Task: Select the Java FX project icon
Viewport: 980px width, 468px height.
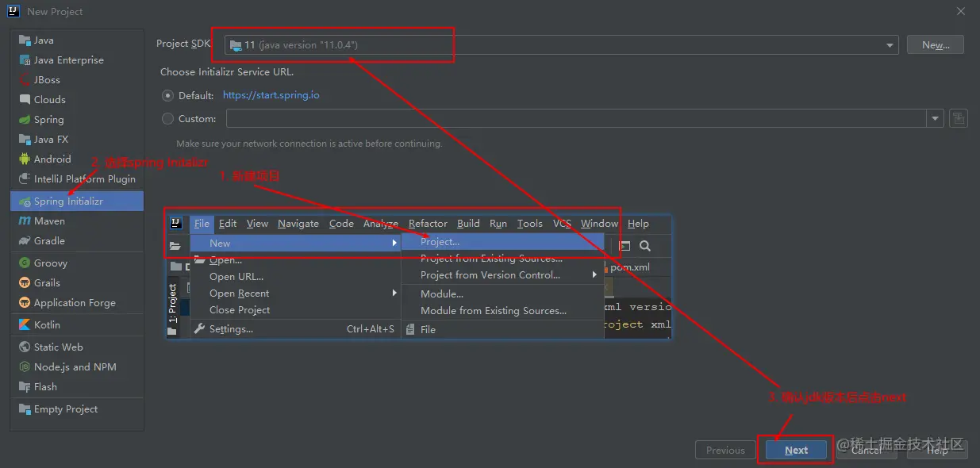Action: [25, 140]
